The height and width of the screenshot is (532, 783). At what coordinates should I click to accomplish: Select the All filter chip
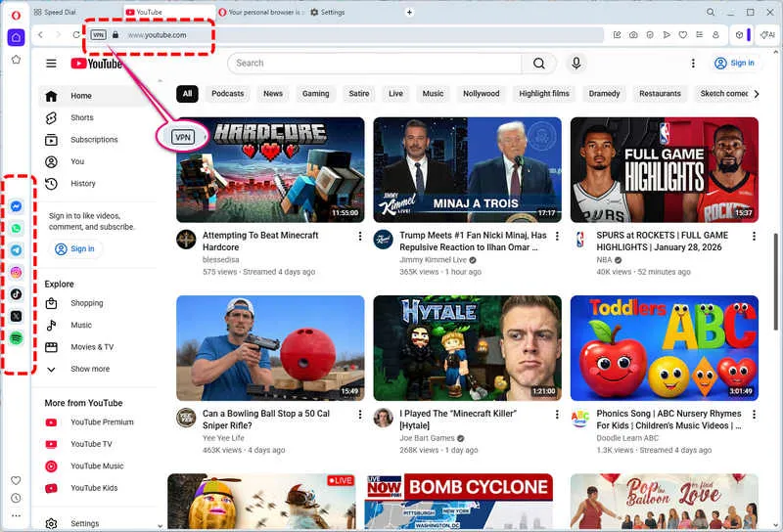(x=187, y=93)
